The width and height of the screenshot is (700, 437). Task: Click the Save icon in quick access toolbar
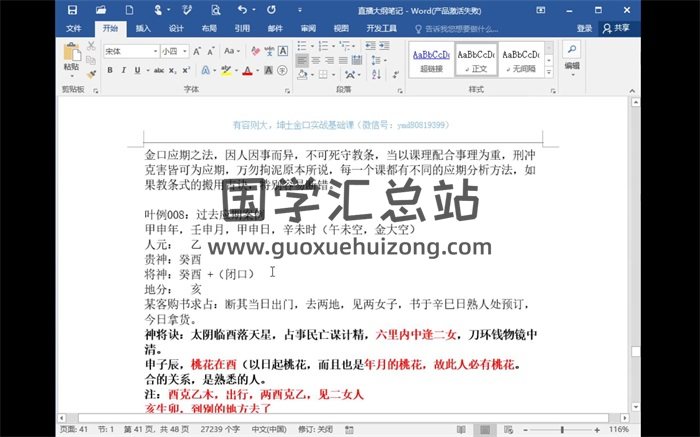[73, 9]
